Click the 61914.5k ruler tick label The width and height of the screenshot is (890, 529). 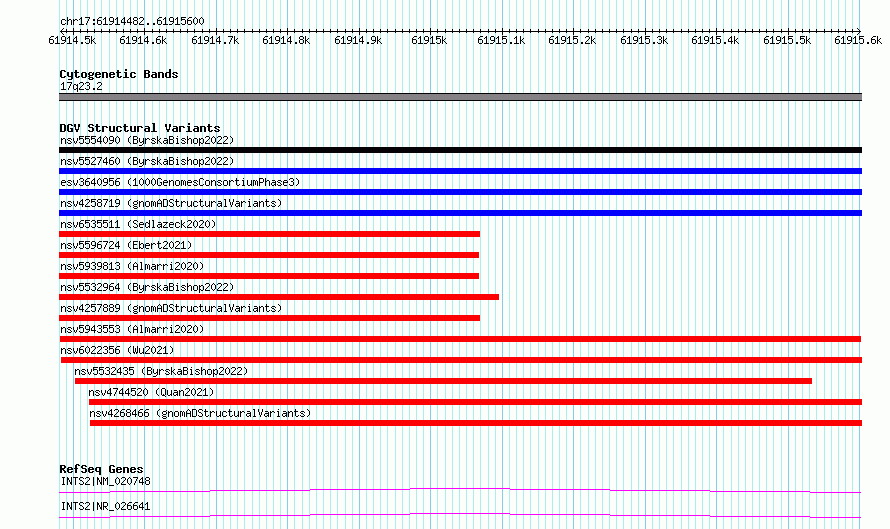pos(72,40)
